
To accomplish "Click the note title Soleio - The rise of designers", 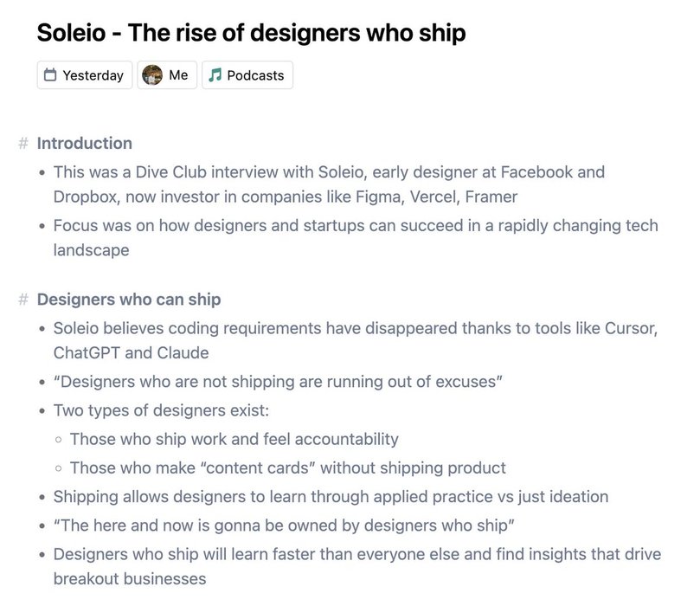I will click(x=251, y=33).
